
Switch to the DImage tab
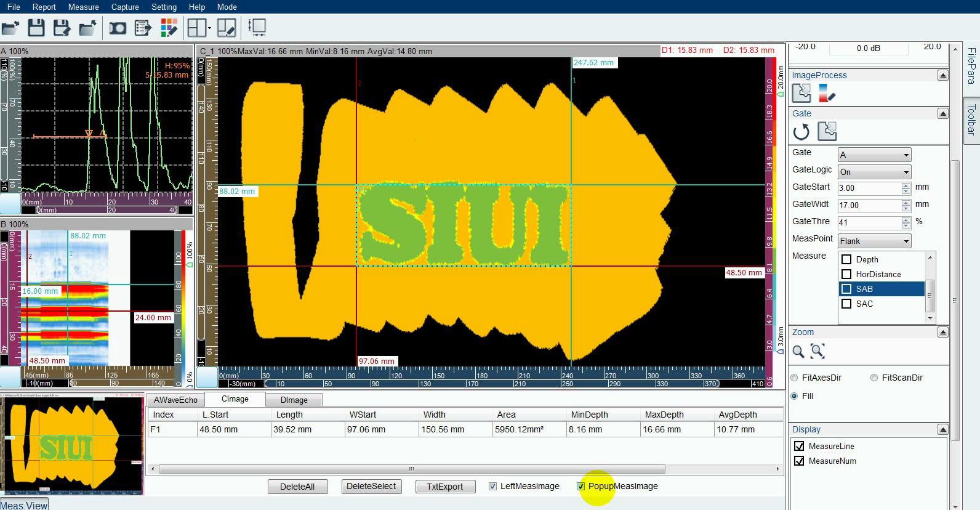[294, 400]
